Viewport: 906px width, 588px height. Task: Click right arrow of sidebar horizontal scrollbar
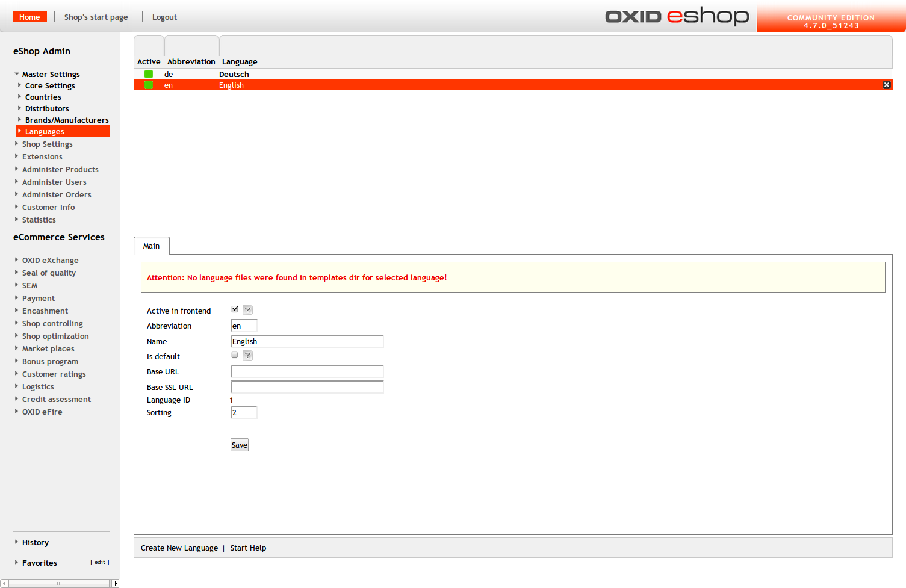[116, 583]
